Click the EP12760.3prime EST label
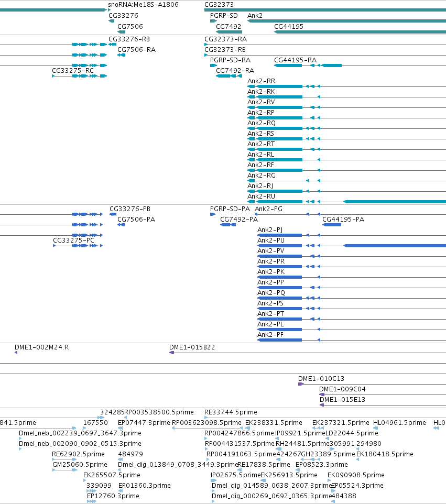Image resolution: width=446 pixels, height=504 pixels. coord(113,496)
